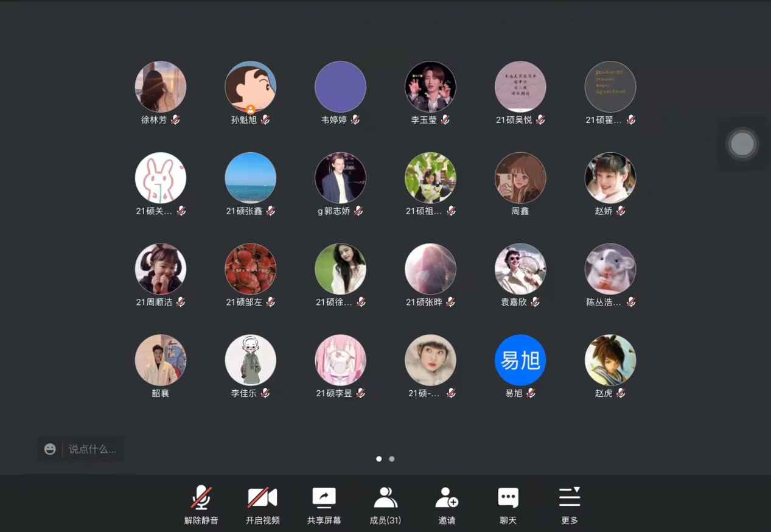Switch to second page dot indicator
The width and height of the screenshot is (771, 532).
click(392, 459)
